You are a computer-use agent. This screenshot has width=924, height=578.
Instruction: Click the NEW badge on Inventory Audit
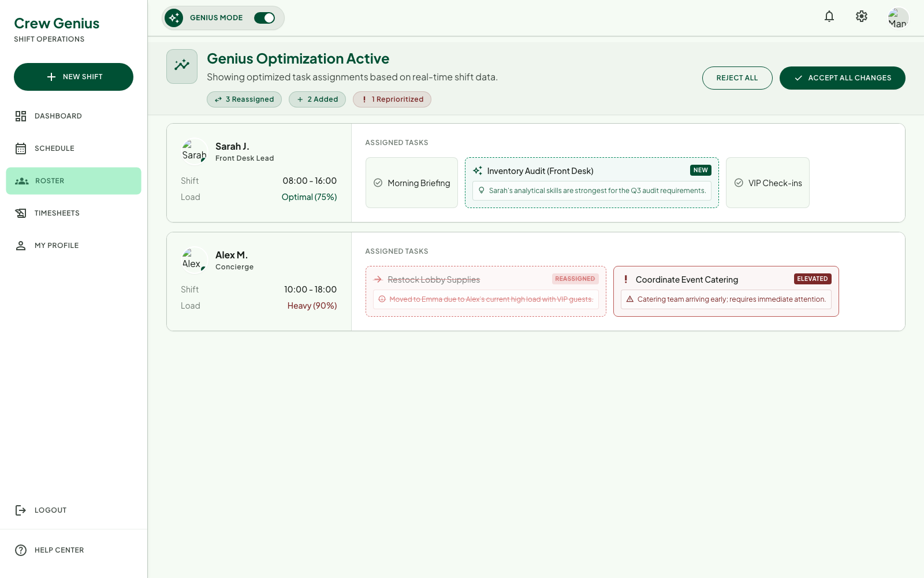pos(701,171)
